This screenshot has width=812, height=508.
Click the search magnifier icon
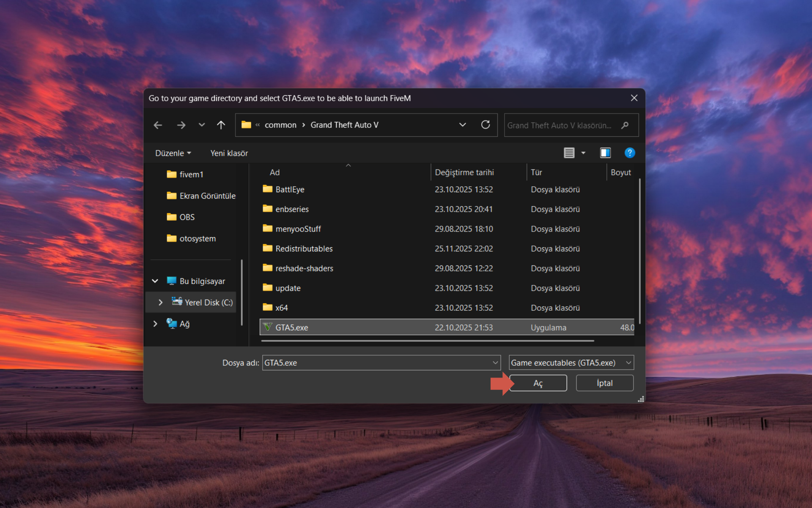click(625, 125)
